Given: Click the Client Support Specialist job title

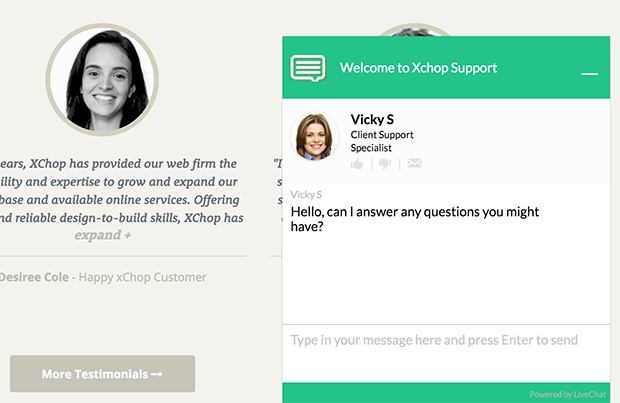Looking at the screenshot, I should (x=382, y=141).
